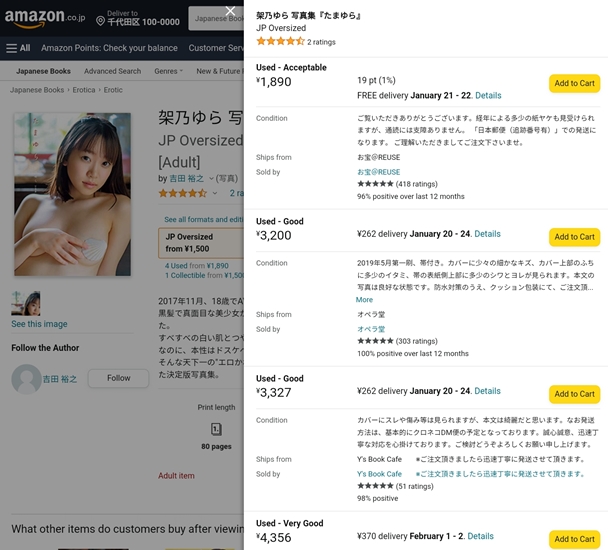Expand the author name dropdown chevron
608x550 pixels.
pos(211,178)
